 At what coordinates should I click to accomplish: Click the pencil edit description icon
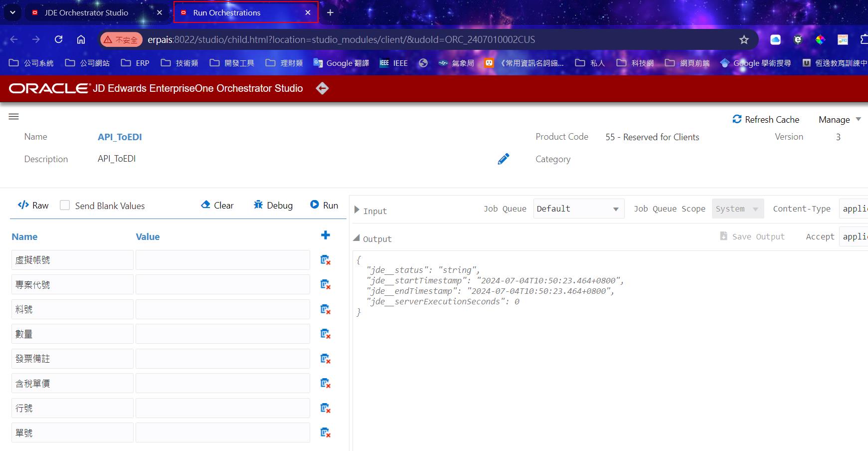504,159
